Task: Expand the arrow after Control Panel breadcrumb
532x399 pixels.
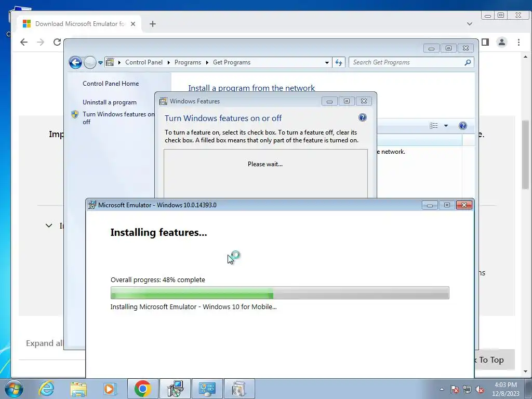Action: pos(169,62)
